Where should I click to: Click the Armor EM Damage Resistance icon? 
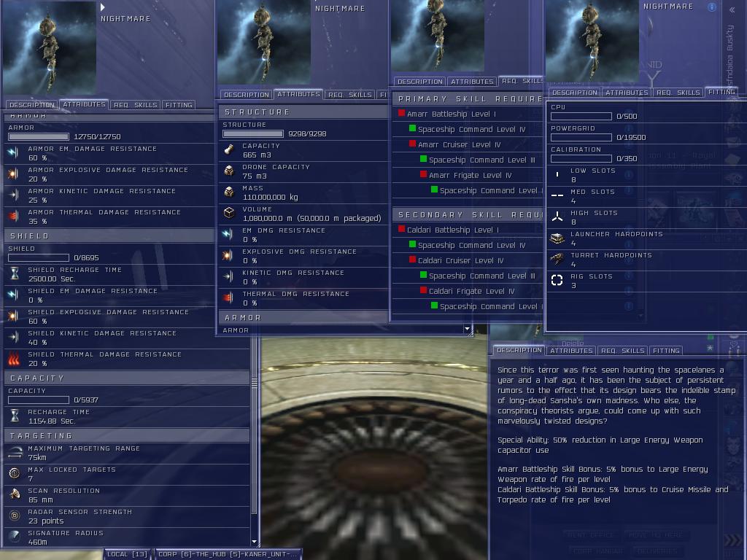[x=13, y=153]
